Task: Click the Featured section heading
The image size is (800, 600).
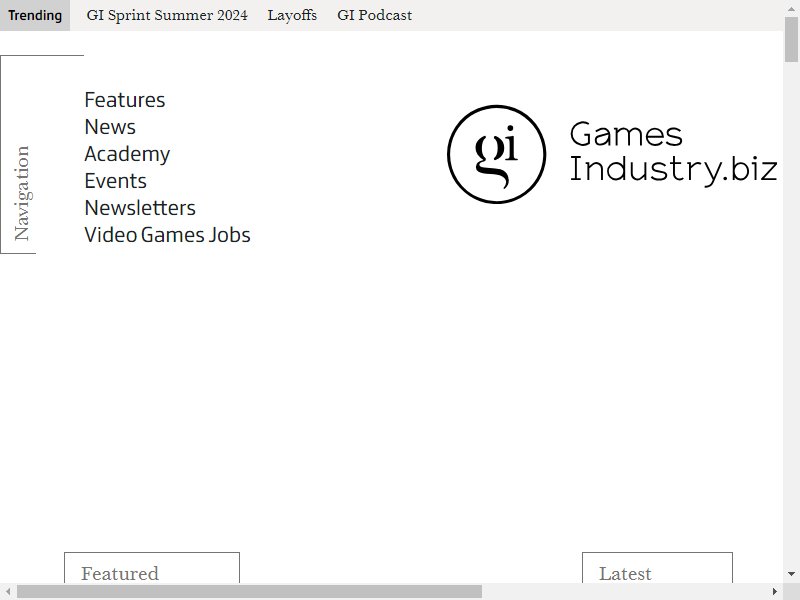Action: pos(120,573)
